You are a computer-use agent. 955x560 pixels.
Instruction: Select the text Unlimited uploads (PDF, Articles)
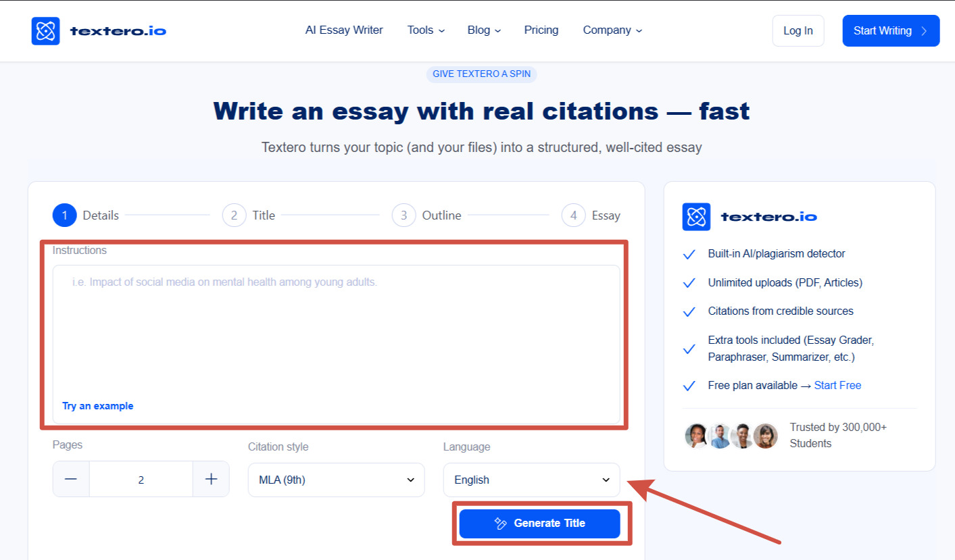coord(785,283)
